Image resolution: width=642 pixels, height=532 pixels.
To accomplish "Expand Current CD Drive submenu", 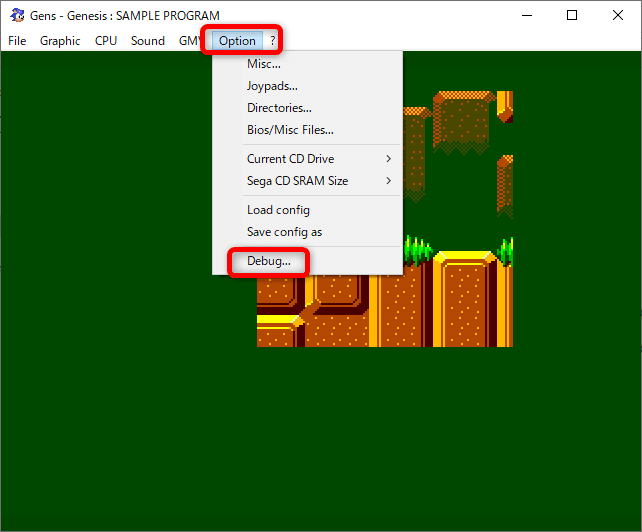I will 307,159.
